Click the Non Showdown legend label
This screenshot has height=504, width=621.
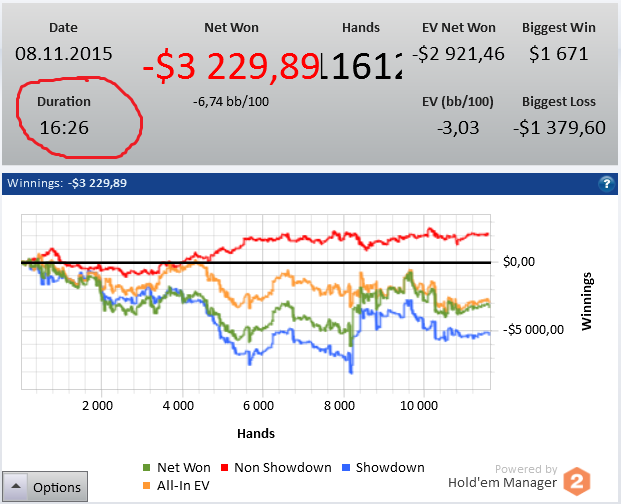click(283, 468)
